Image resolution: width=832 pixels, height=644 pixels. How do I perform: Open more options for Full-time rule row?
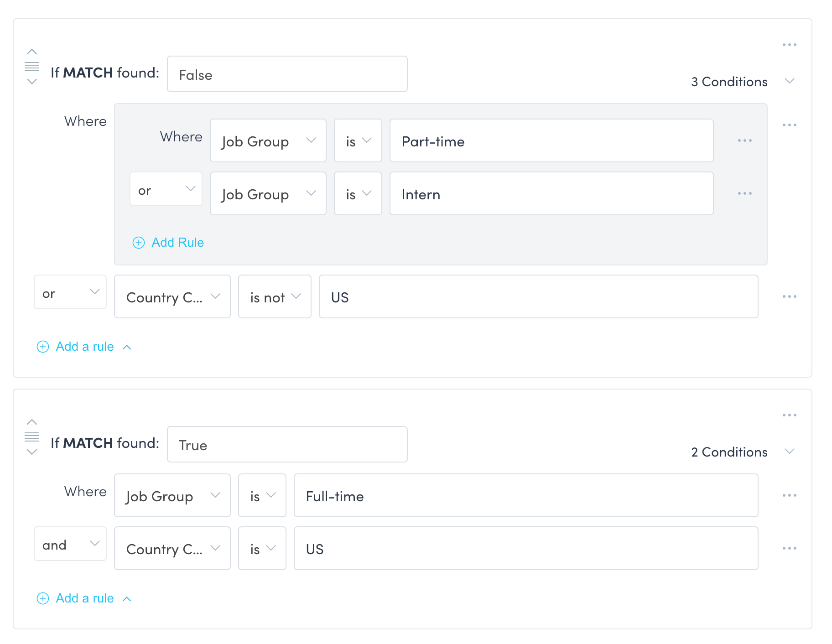coord(789,495)
